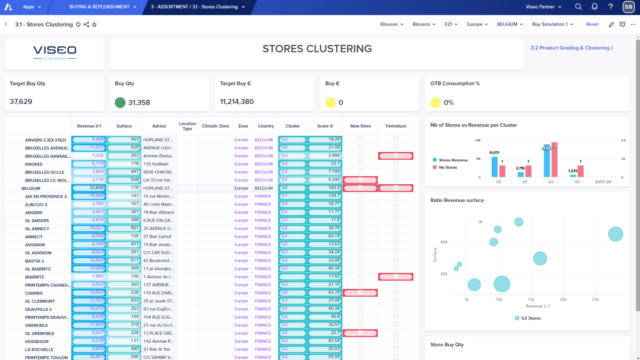Follow the 3.2 Product Grading & Clustering link
This screenshot has width=640, height=360.
coord(572,48)
